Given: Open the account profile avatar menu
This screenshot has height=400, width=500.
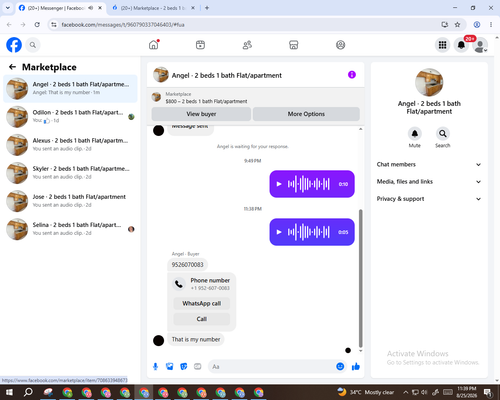Looking at the screenshot, I should tap(480, 45).
